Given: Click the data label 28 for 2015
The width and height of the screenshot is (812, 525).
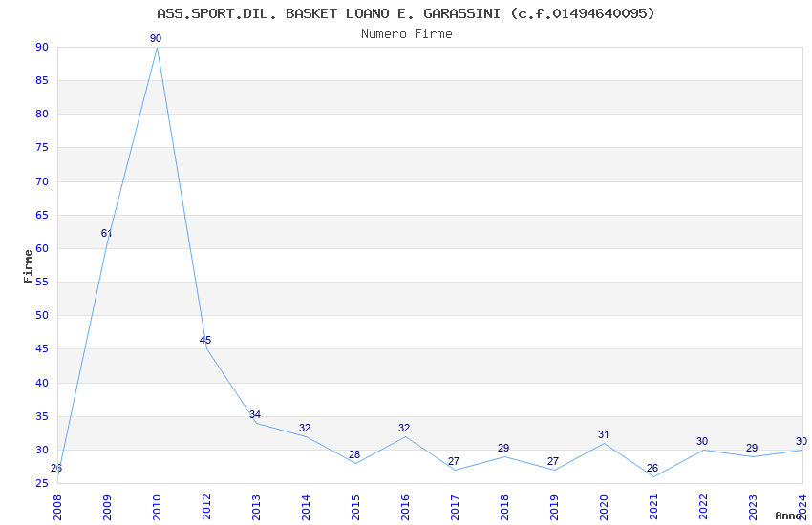Looking at the screenshot, I should (x=354, y=454).
